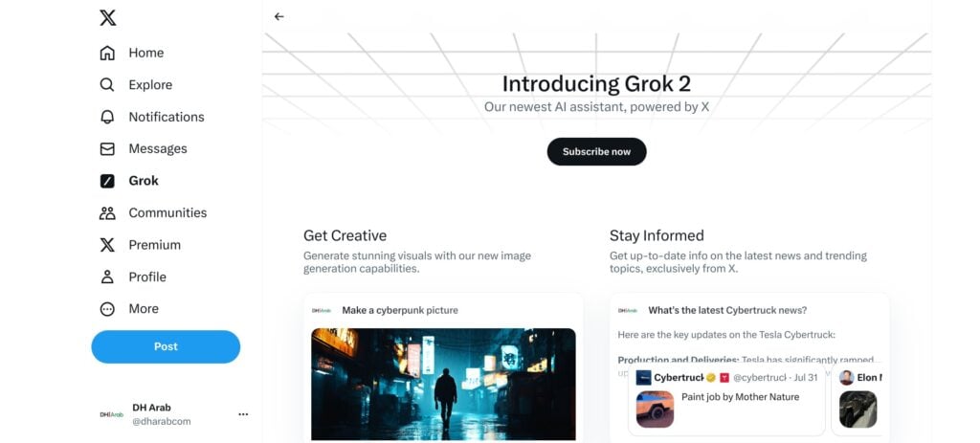This screenshot has width=980, height=443.
Task: Open Messages via the envelope icon
Action: [x=107, y=148]
